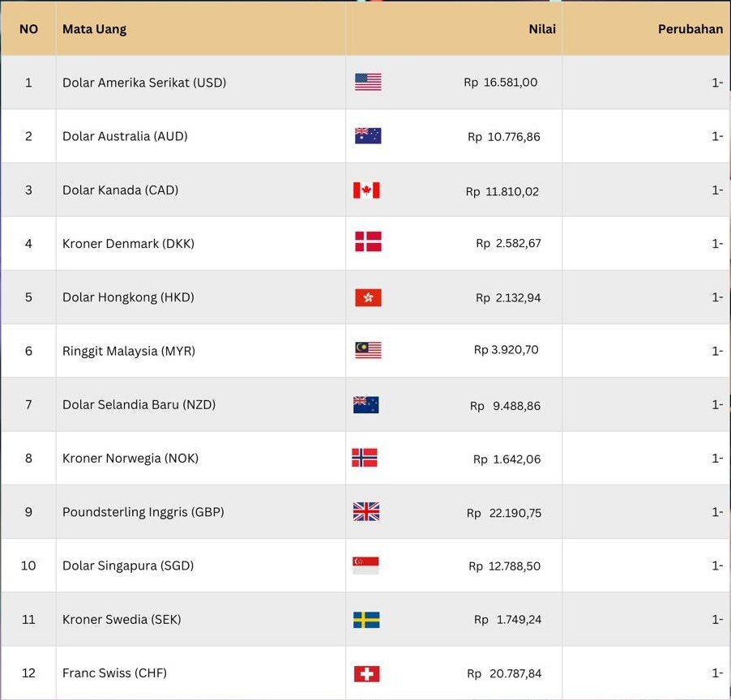Select Dolar Amerika Serikat (USD) currency name
Viewport: 731px width, 700px height.
click(x=144, y=83)
